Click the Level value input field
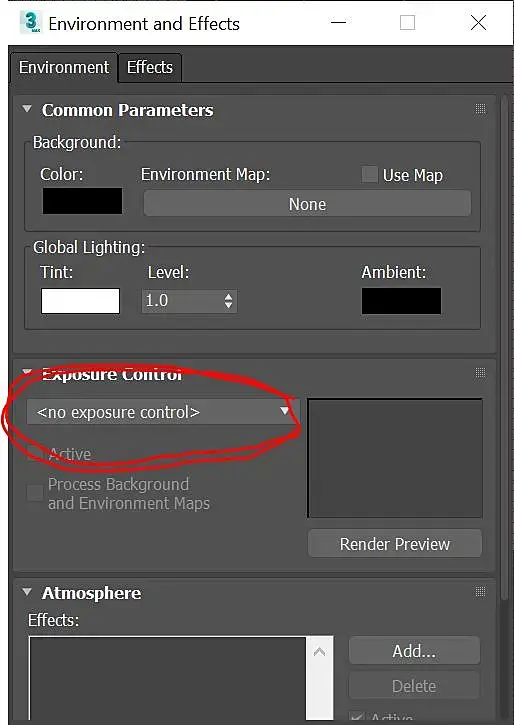The image size is (514, 725). pos(182,301)
